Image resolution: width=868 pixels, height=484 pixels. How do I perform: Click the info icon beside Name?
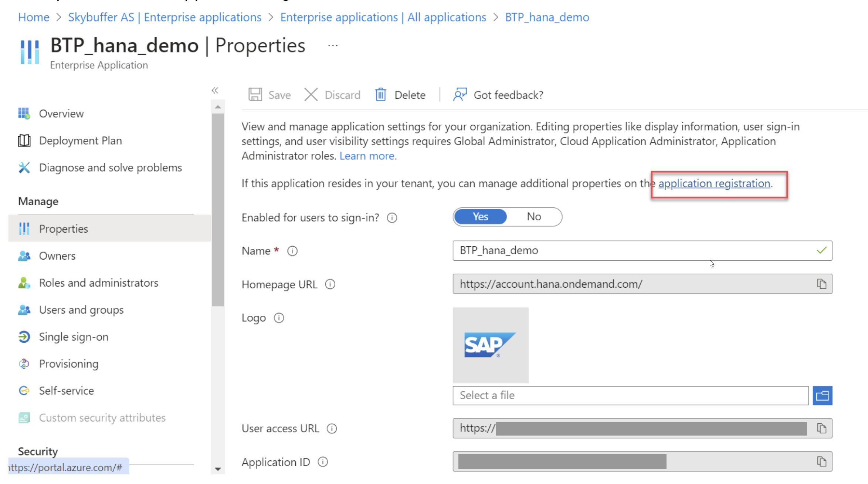(292, 251)
